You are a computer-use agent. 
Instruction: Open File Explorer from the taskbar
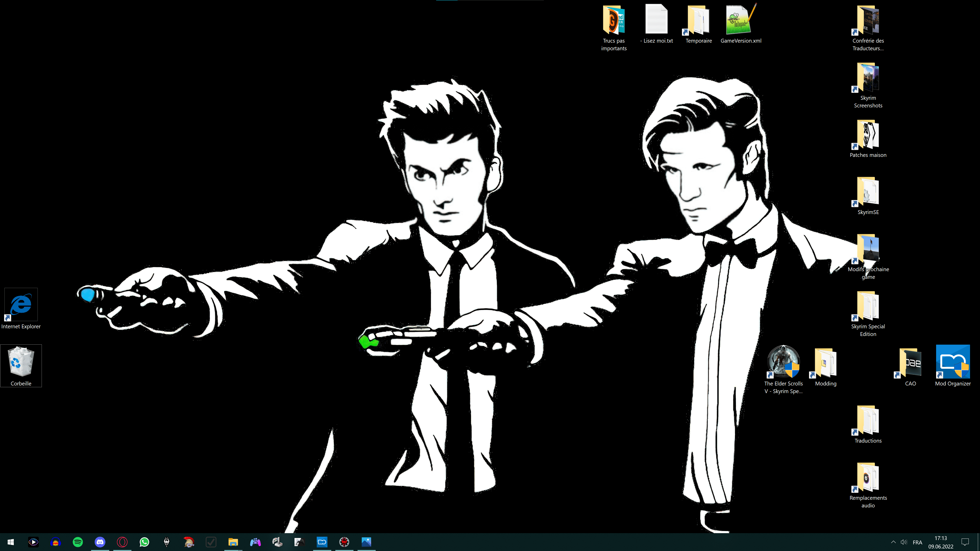point(233,542)
